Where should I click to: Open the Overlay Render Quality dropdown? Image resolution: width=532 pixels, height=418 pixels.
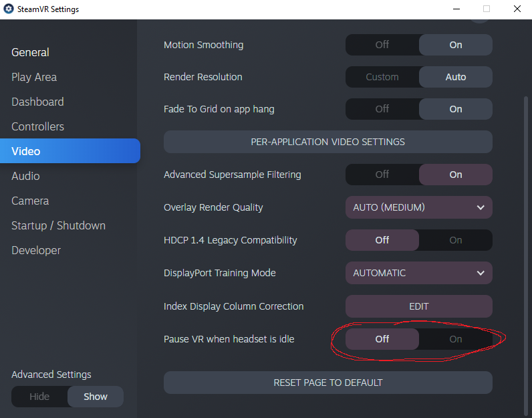click(x=418, y=207)
